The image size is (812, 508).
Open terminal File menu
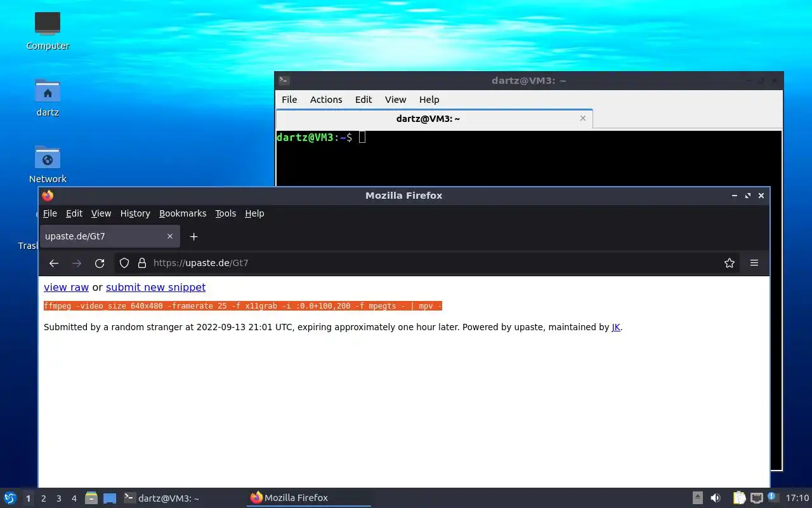[x=289, y=100]
